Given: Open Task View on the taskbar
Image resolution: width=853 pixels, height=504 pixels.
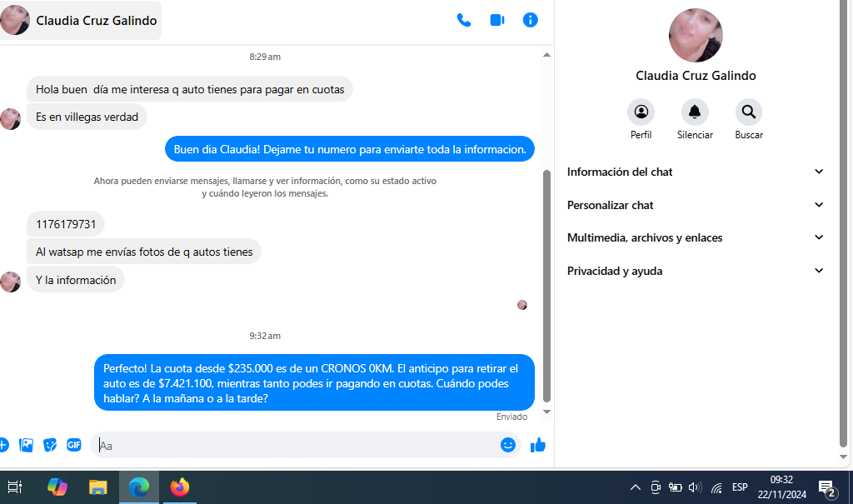Looking at the screenshot, I should pyautogui.click(x=15, y=487).
